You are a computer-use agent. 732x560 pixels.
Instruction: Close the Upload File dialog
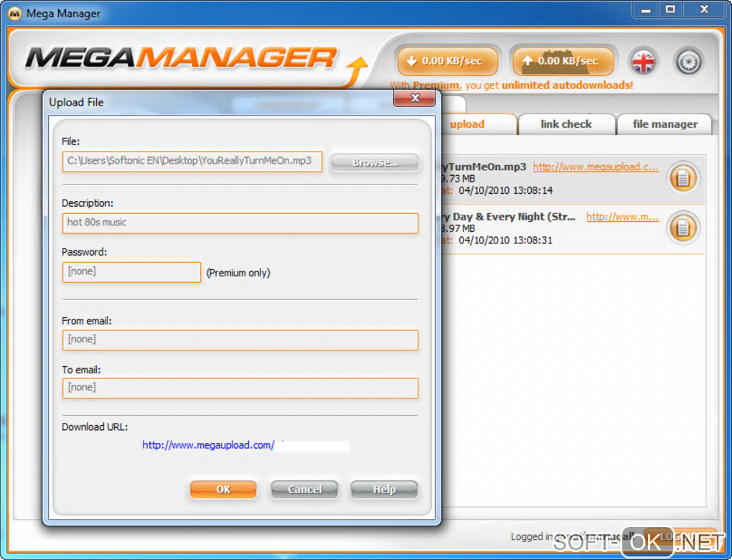(x=415, y=98)
